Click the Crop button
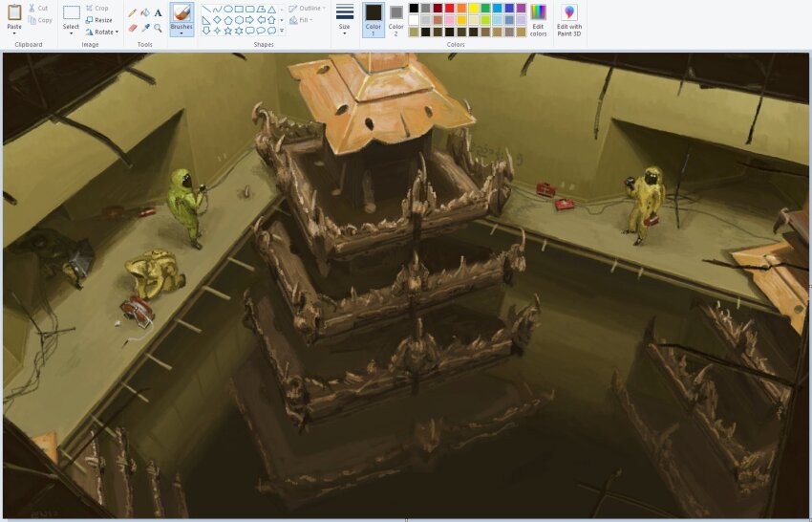The image size is (812, 522). [x=96, y=9]
